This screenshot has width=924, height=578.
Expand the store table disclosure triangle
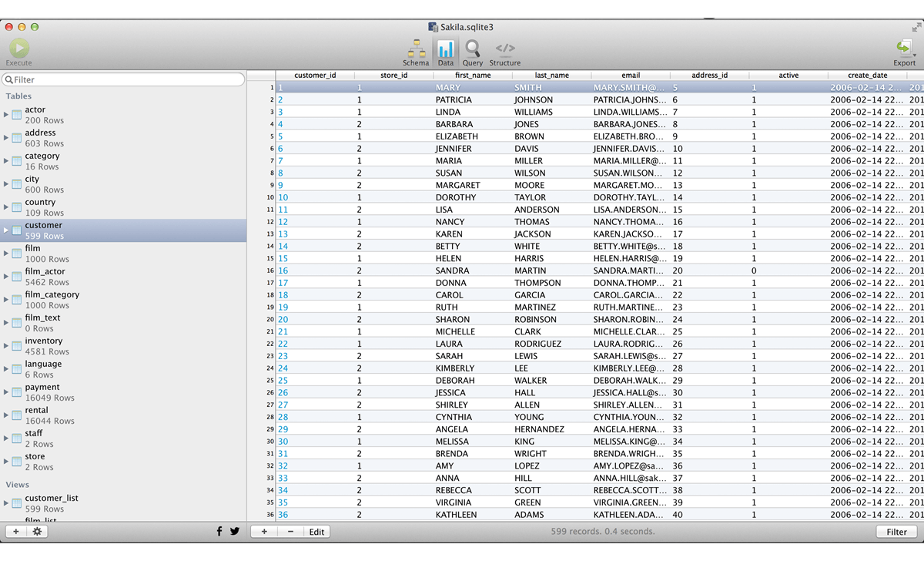point(6,462)
